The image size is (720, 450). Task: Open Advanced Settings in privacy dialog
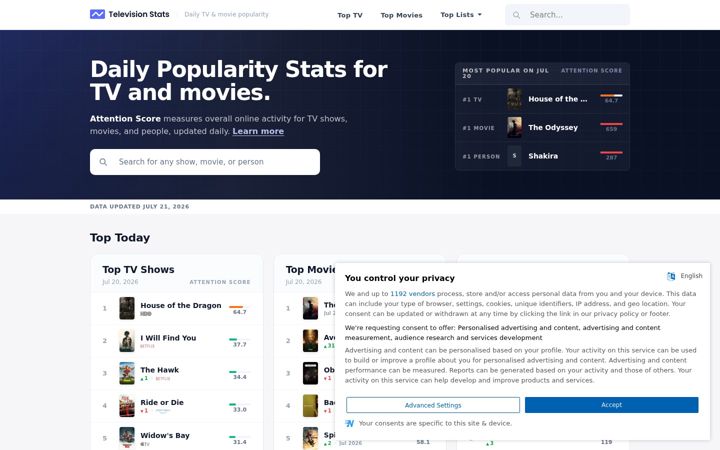[x=433, y=405]
